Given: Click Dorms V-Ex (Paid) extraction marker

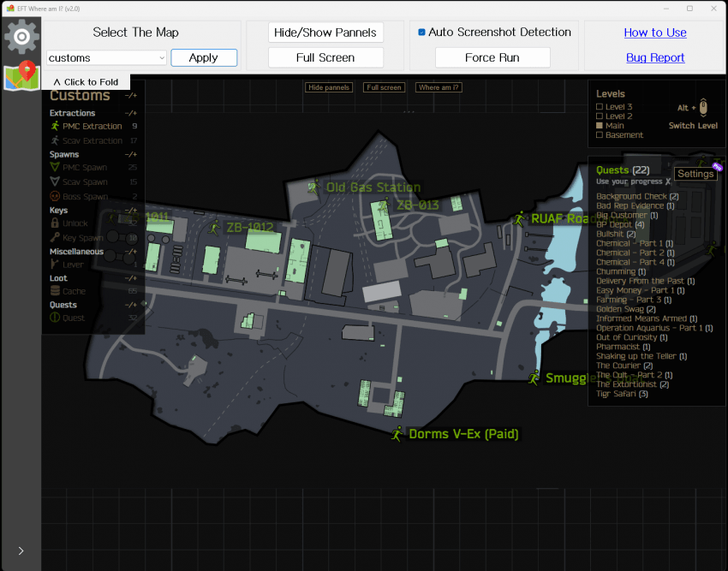Looking at the screenshot, I should (x=397, y=433).
